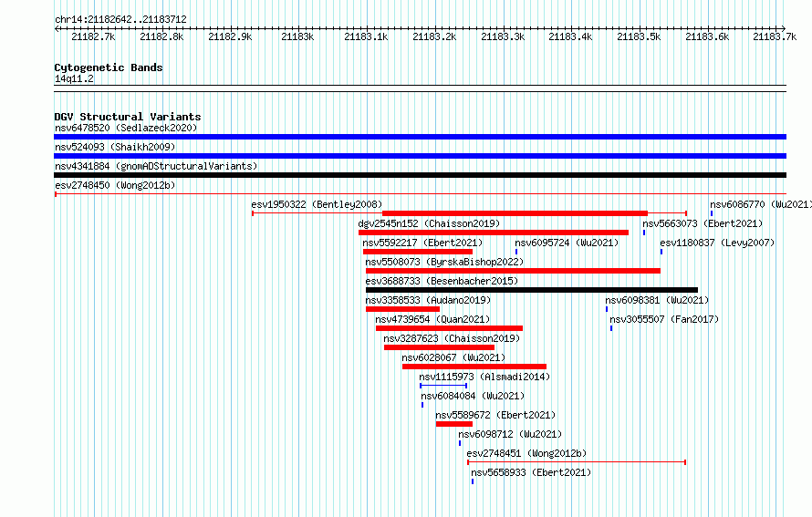Image resolution: width=812 pixels, height=517 pixels.
Task: Open nsv6028067 (Wu2021) label
Action: 453,357
